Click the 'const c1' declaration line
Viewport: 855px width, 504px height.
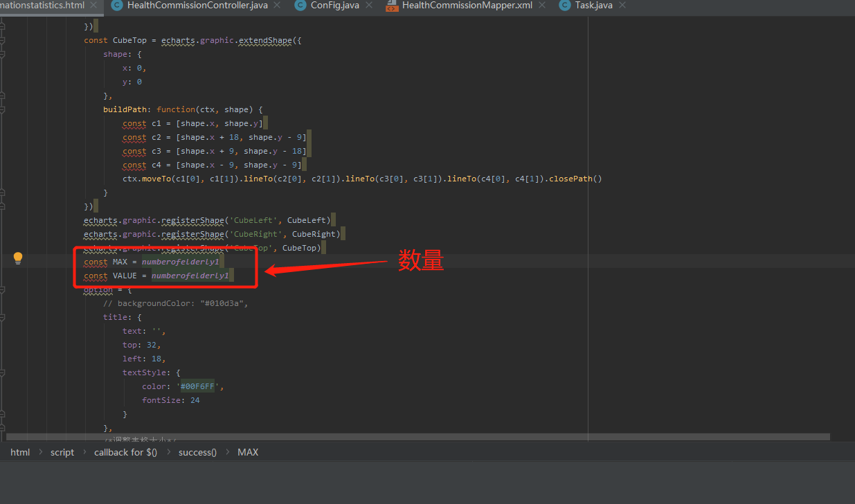coord(193,123)
